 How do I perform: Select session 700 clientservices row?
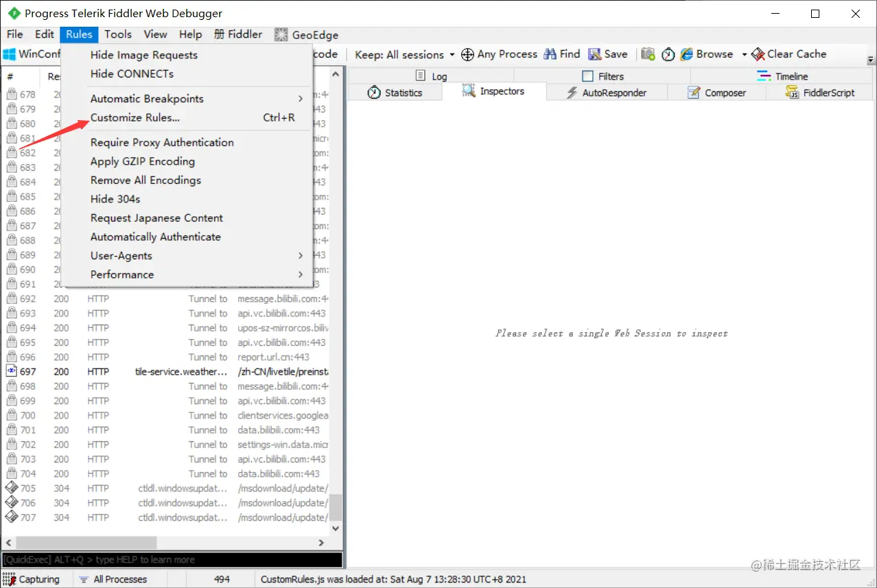pyautogui.click(x=166, y=415)
